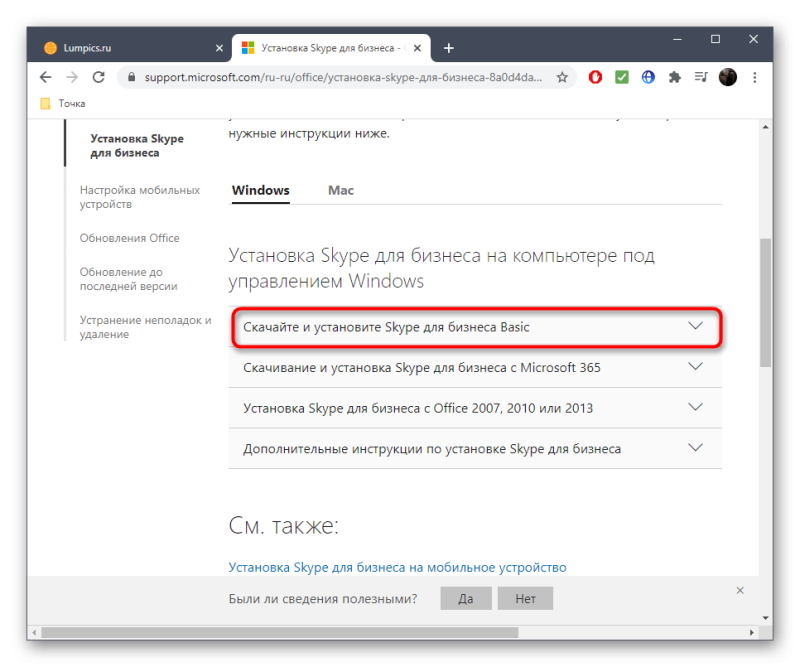
Task: Click the vertical scrollbar up arrow
Action: (765, 127)
